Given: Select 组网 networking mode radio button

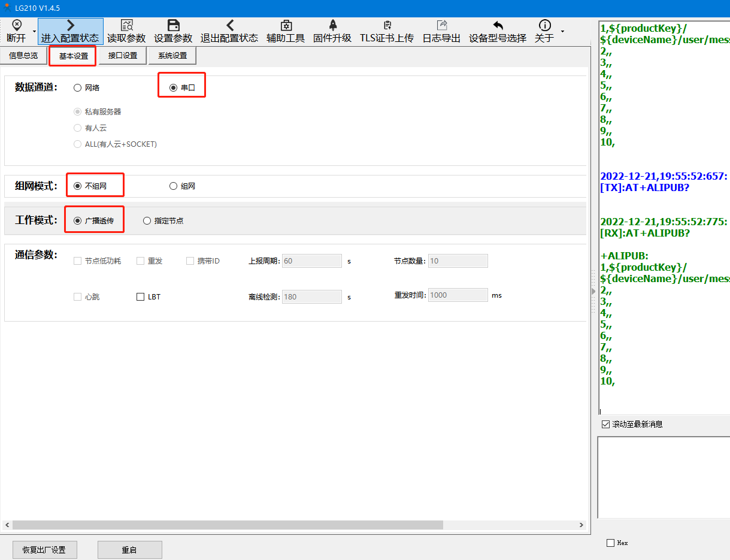Looking at the screenshot, I should (174, 186).
